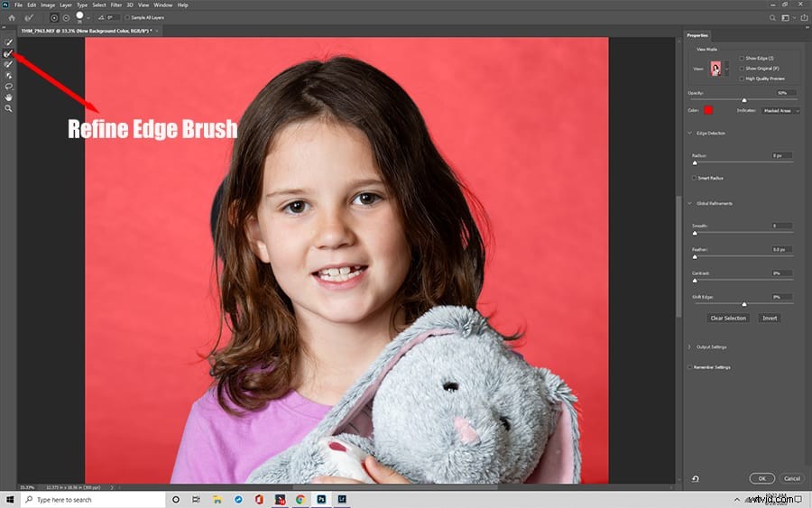Open the red overlay Color swatch
Screen dimensions: 812x508
pyautogui.click(x=708, y=110)
